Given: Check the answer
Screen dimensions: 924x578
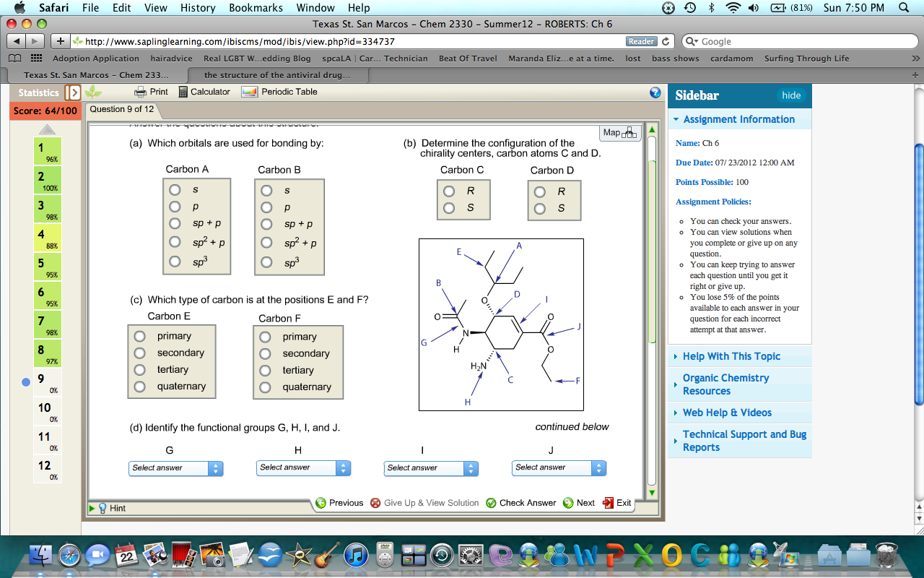Looking at the screenshot, I should coord(521,503).
